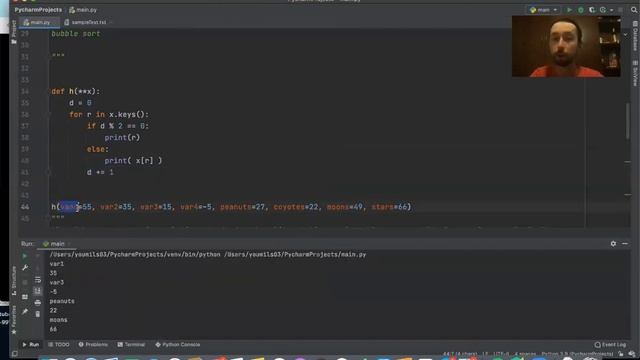640x360 pixels.
Task: Start debugging with the green bug icon
Action: [580, 10]
